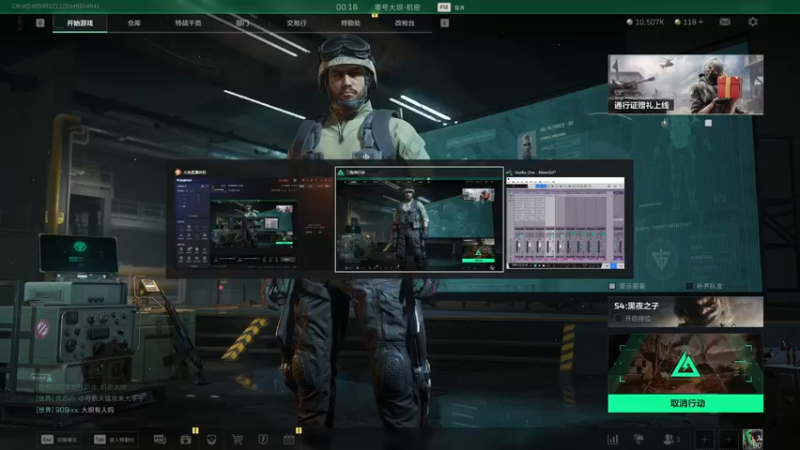
Task: Open the S4:黑夜之子 season card
Action: click(685, 312)
